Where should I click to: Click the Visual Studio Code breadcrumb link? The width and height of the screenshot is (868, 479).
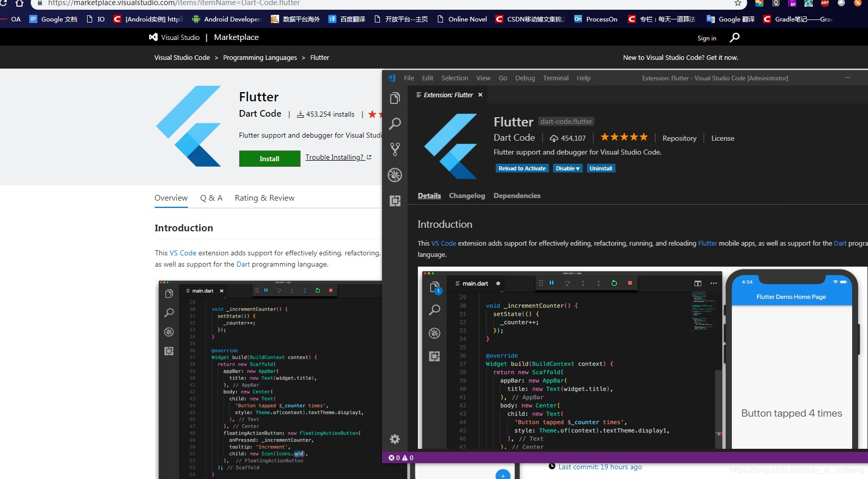(x=182, y=57)
